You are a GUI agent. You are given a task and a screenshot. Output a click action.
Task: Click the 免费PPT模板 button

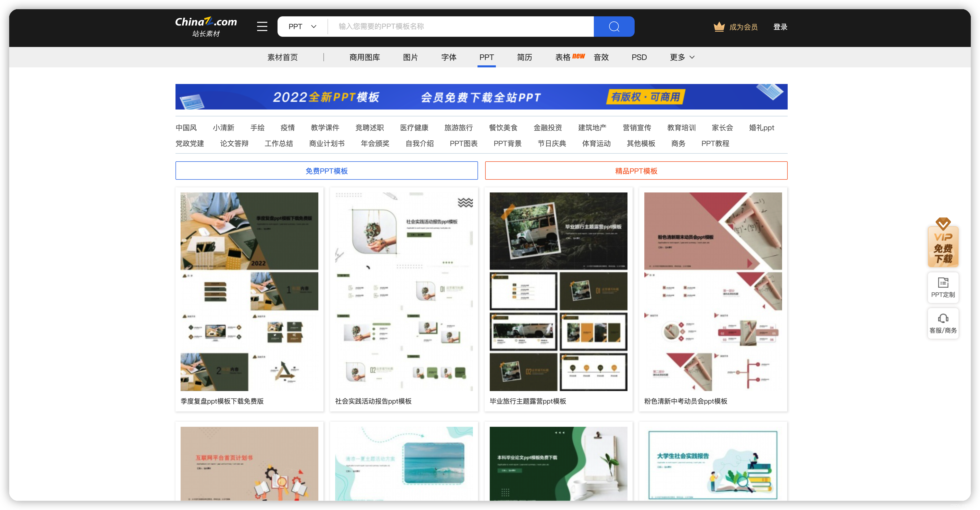tap(326, 171)
